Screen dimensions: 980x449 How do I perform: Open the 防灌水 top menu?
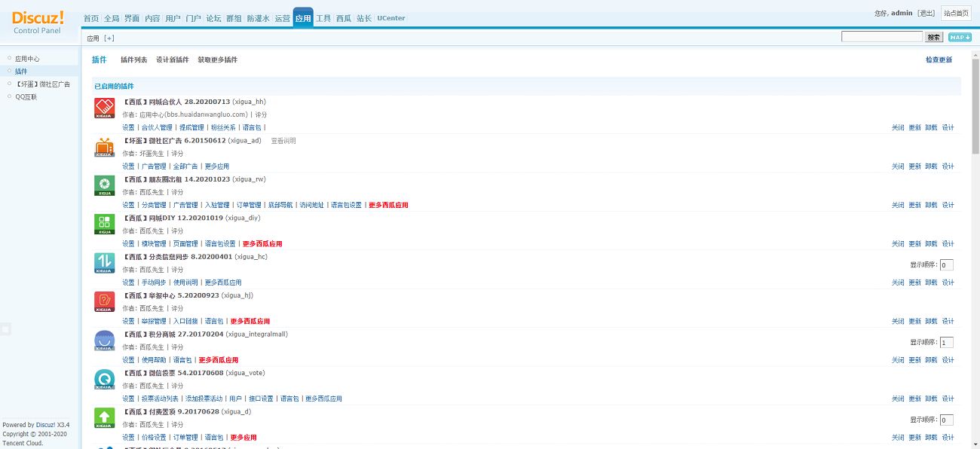pos(258,18)
